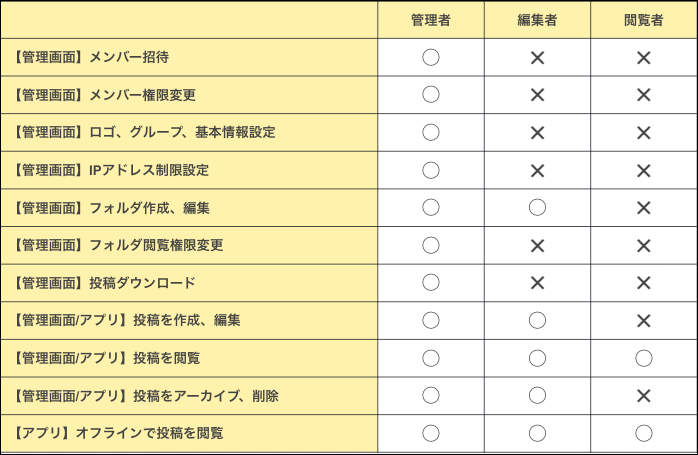This screenshot has width=698, height=455.
Task: Click the 編集者 circle for フォルダ作成、編集
Action: 537,208
